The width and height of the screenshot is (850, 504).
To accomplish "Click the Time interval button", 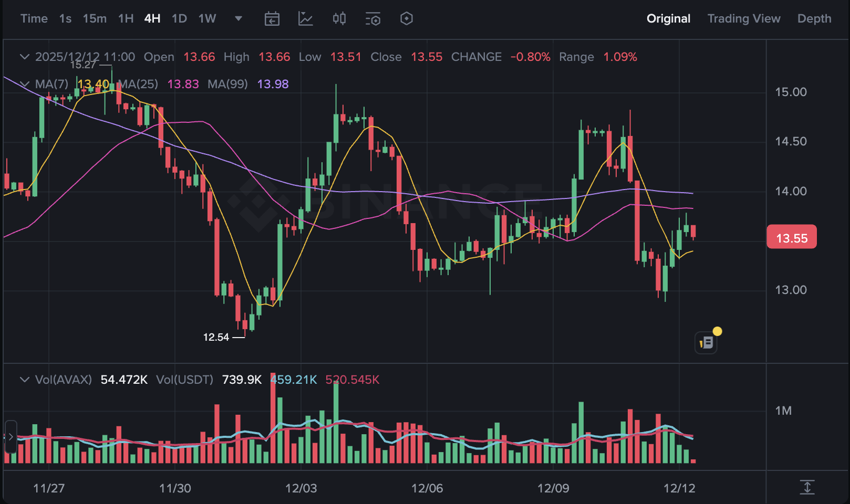I will pyautogui.click(x=34, y=19).
